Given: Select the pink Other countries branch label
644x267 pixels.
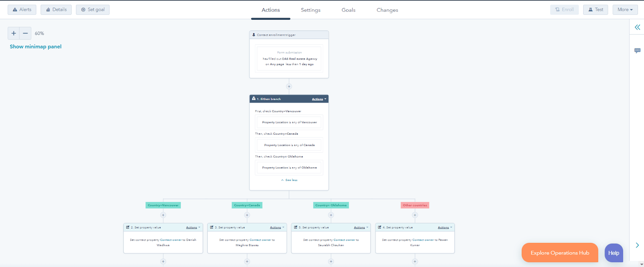Looking at the screenshot, I should click(415, 205).
